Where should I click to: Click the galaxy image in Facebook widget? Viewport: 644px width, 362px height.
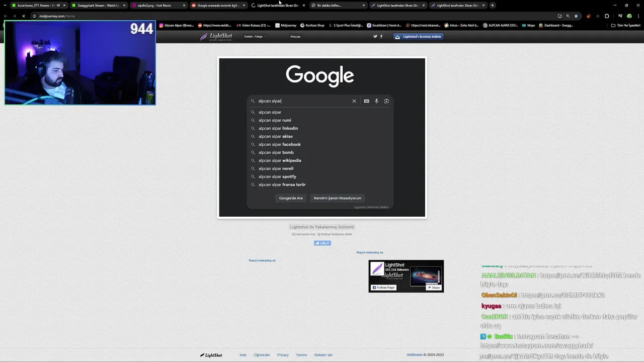pyautogui.click(x=426, y=277)
